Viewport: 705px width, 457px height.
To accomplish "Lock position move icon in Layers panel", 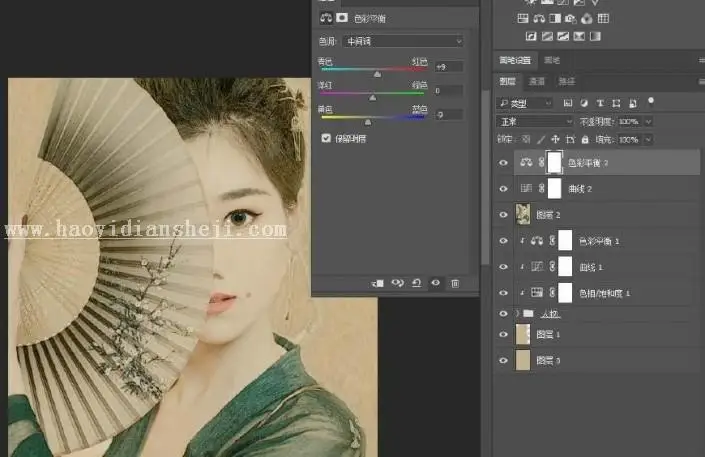I will tap(555, 139).
